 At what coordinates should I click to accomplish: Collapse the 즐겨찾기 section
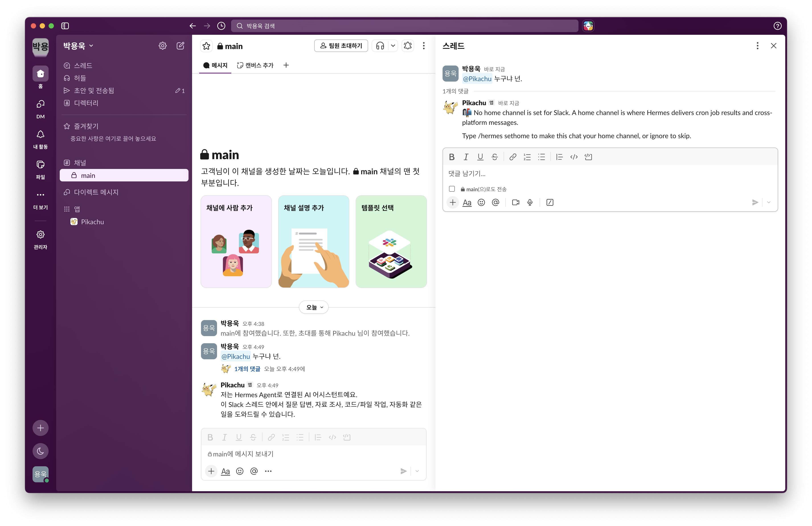86,126
